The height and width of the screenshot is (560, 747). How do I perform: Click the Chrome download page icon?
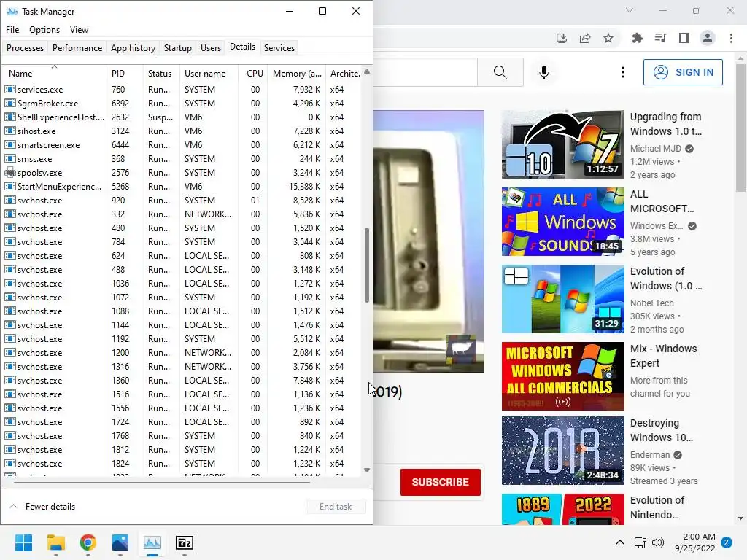click(x=562, y=38)
